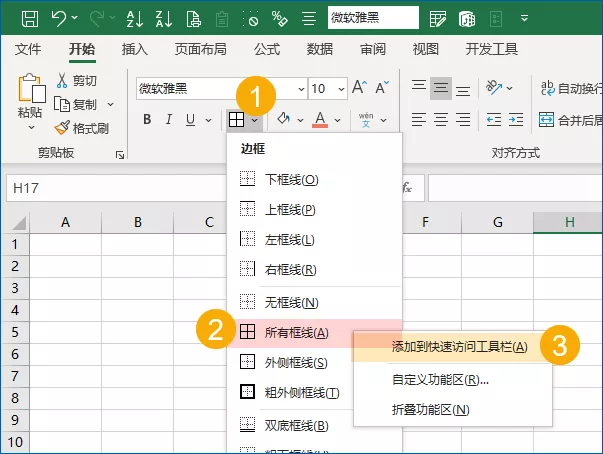Click 添加到快速访问工具栏(A) in context menu
Image resolution: width=603 pixels, height=454 pixels.
[453, 347]
